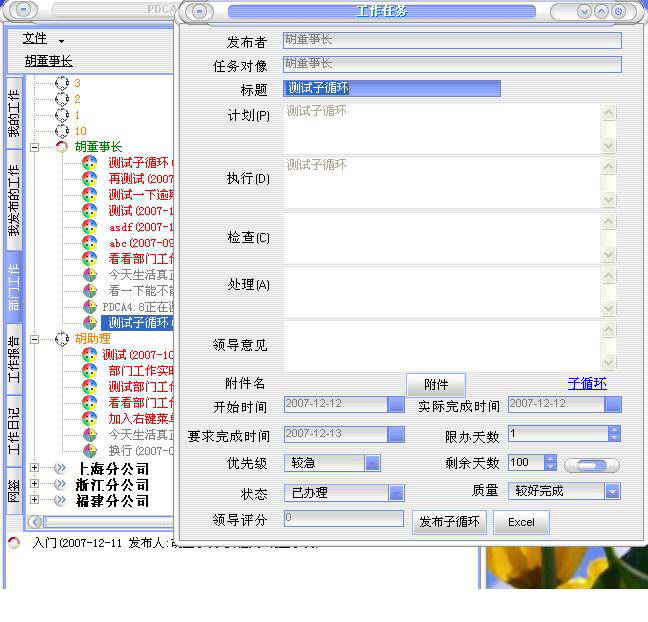Click the arrow icon beside 上海分公司

coord(60,468)
